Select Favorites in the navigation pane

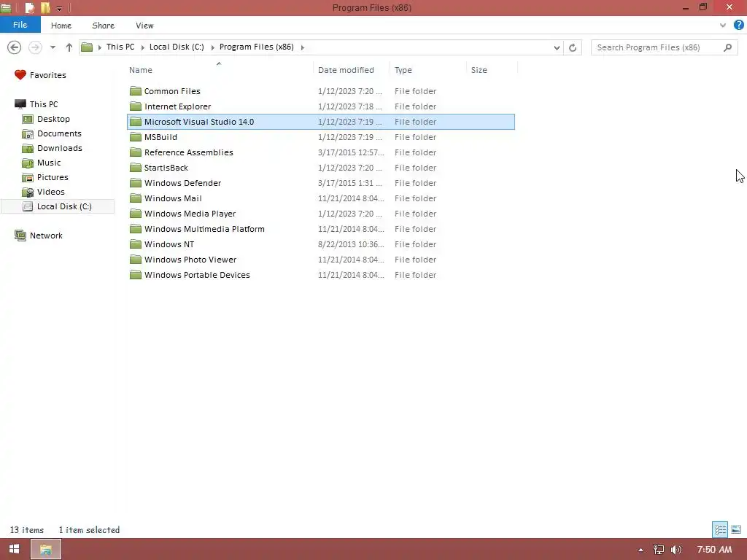point(40,75)
